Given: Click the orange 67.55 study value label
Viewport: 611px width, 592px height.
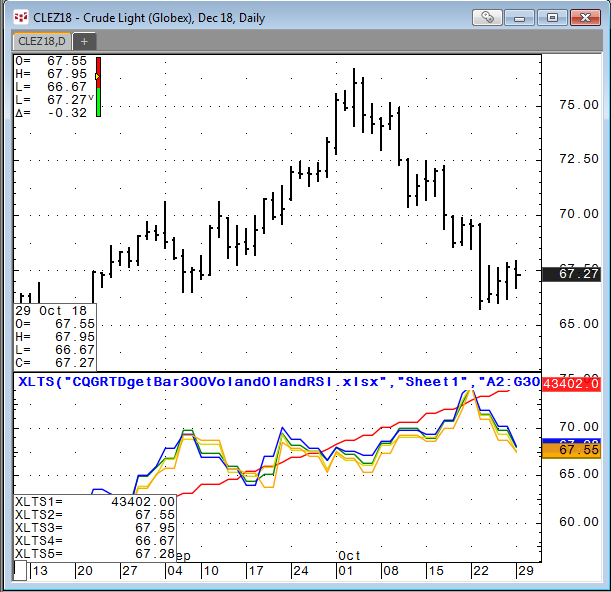Looking at the screenshot, I should tap(572, 452).
